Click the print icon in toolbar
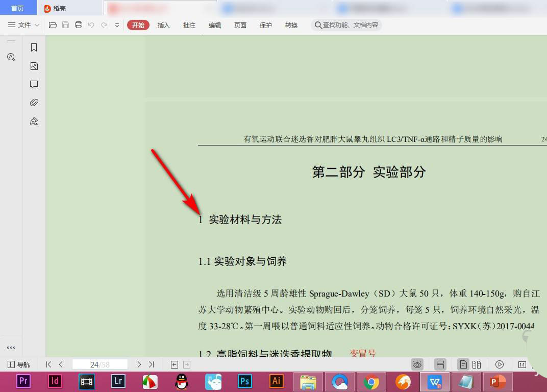 (79, 25)
